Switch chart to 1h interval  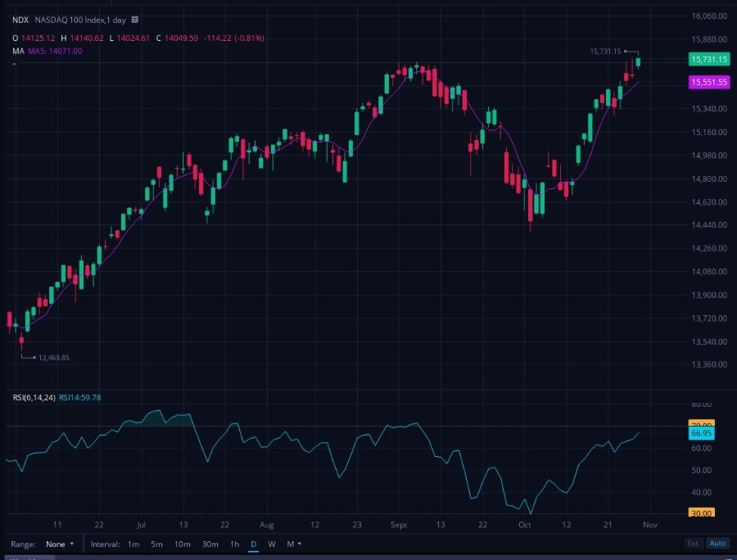234,544
